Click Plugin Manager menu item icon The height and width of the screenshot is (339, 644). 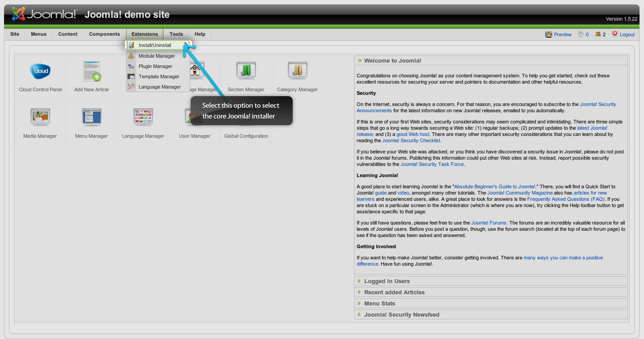(131, 66)
